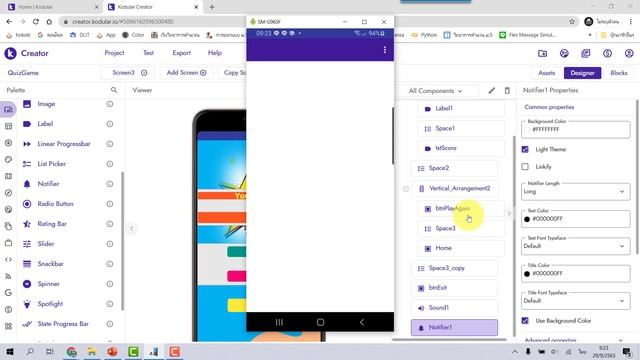
Task: Open Home | Kodular browser tab
Action: coord(53,7)
